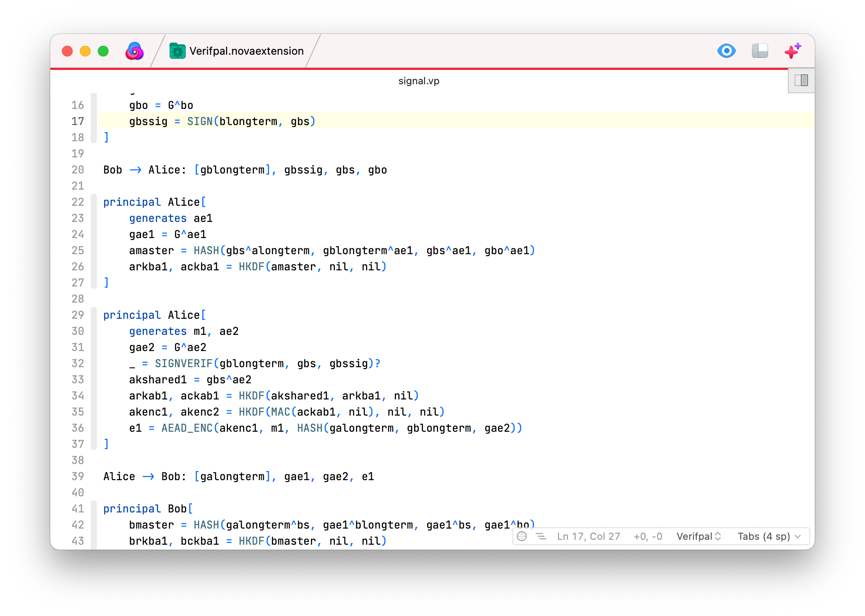Open the symbol list lines icon
Screen dimensions: 865x616
(x=541, y=536)
